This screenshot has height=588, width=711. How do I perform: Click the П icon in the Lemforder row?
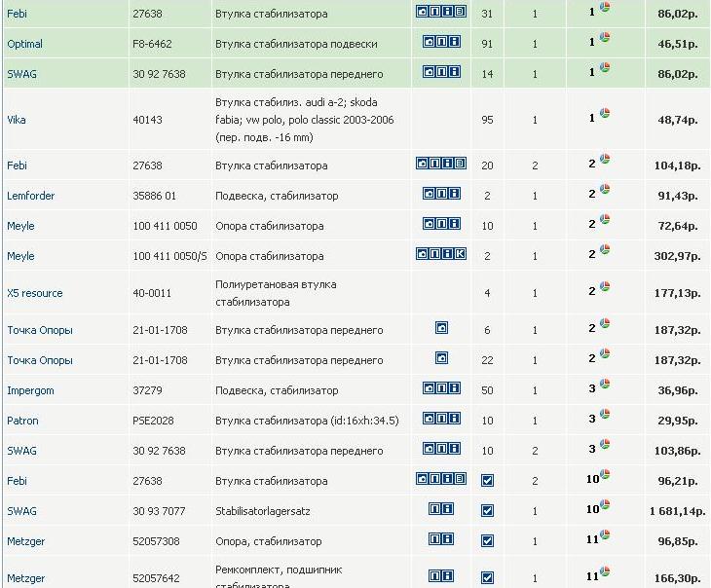(x=441, y=194)
